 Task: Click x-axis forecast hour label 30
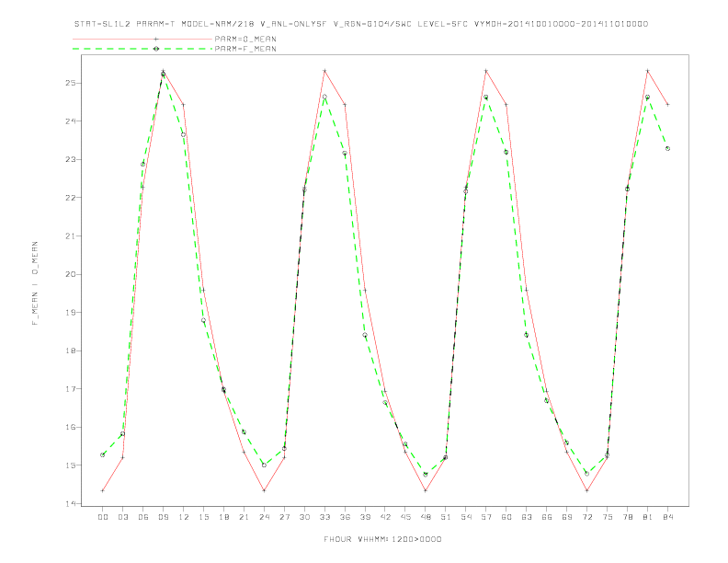tap(304, 517)
